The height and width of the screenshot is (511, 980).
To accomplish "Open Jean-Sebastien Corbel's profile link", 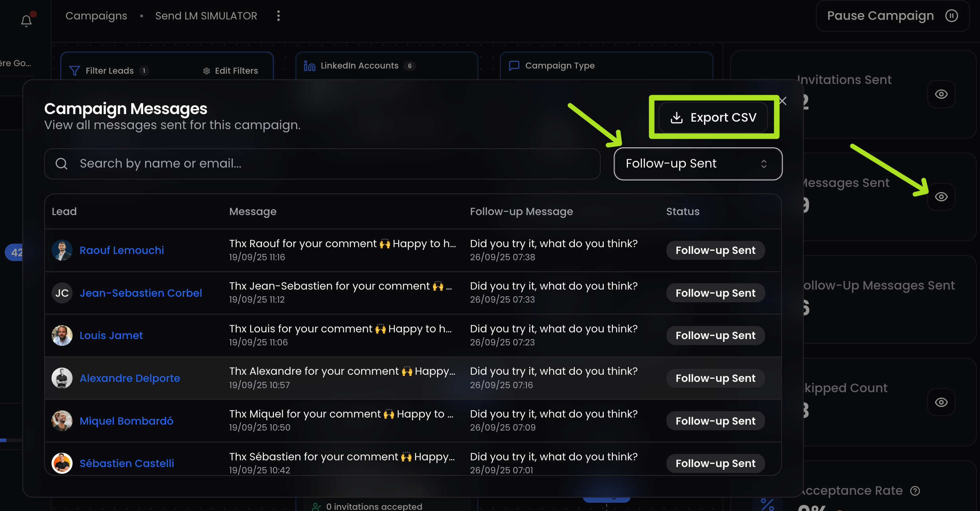I will [141, 293].
